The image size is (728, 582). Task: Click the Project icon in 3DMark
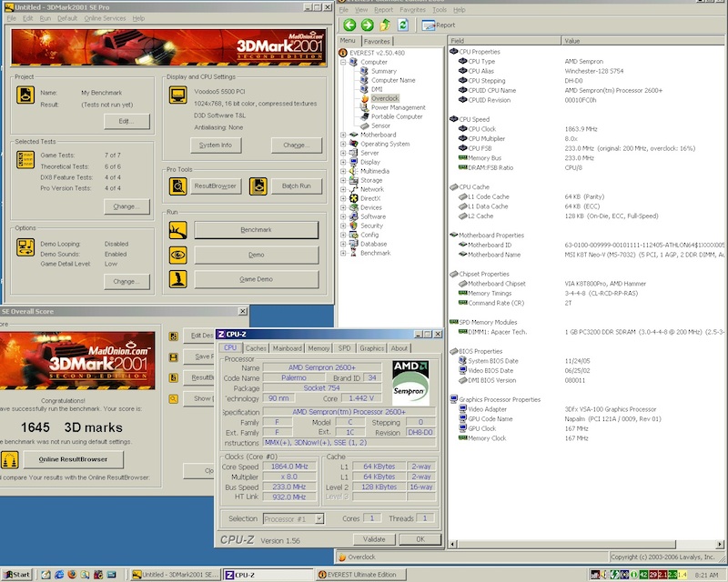click(25, 95)
